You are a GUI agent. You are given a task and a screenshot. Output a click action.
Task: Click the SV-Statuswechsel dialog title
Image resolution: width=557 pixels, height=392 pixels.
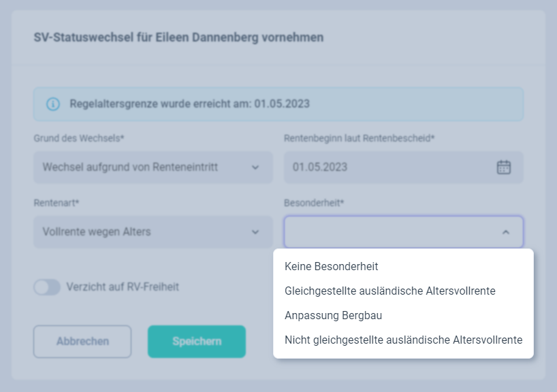pos(178,37)
